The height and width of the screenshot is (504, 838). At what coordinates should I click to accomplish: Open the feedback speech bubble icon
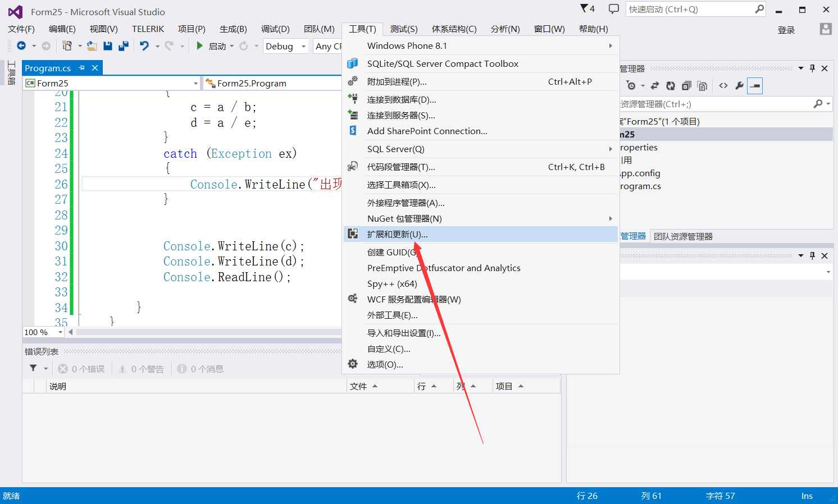pos(614,9)
